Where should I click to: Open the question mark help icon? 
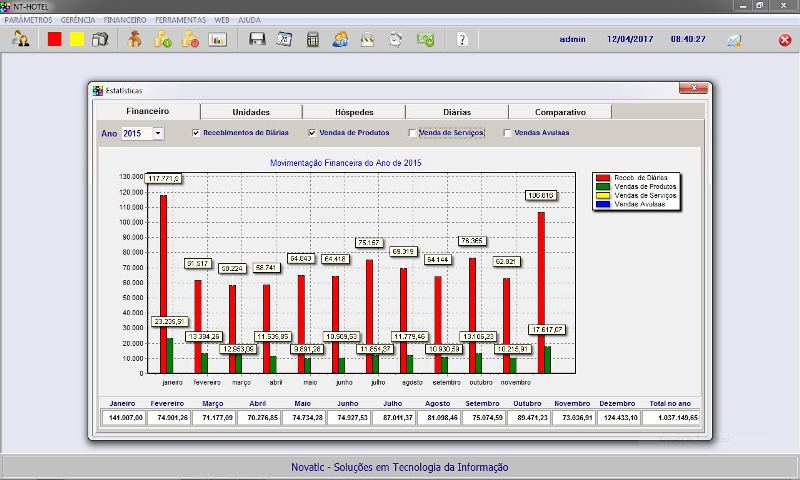coord(461,40)
